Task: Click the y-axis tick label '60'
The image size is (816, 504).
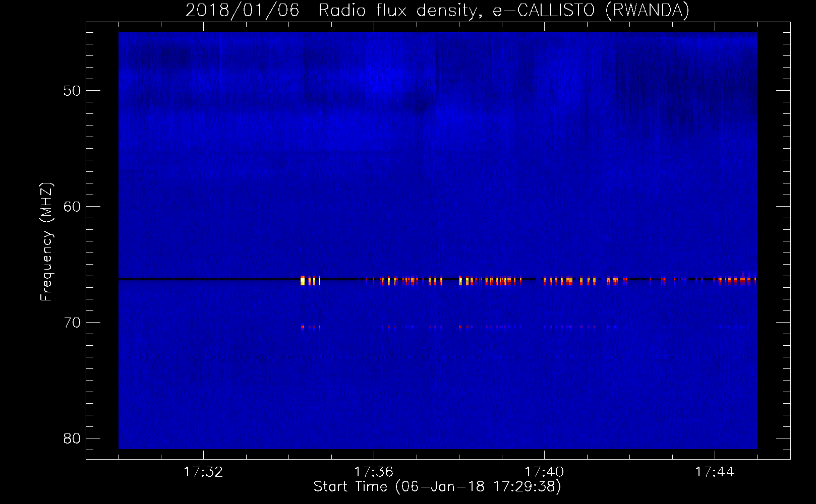Action: [72, 207]
